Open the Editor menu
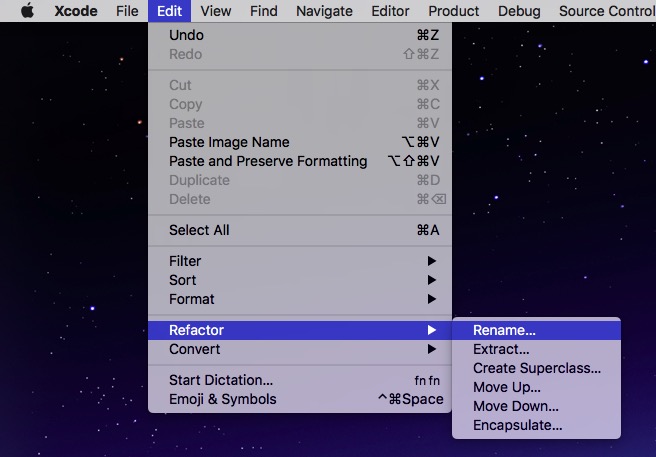The image size is (656, 457). point(390,11)
